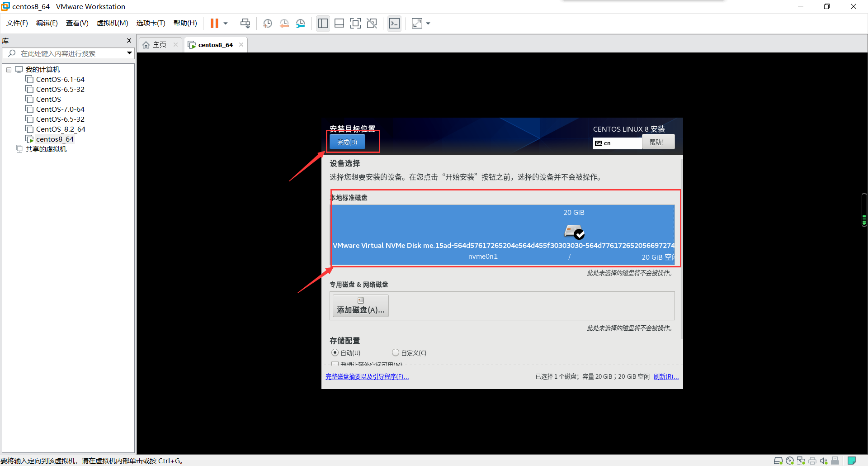Click the CD/DVD device icon in status bar
868x466 pixels.
pyautogui.click(x=790, y=461)
